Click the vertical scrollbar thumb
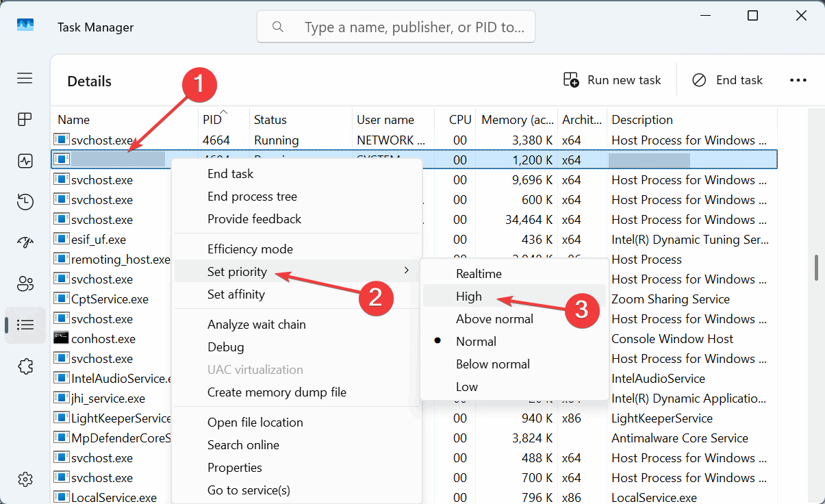 click(x=816, y=268)
